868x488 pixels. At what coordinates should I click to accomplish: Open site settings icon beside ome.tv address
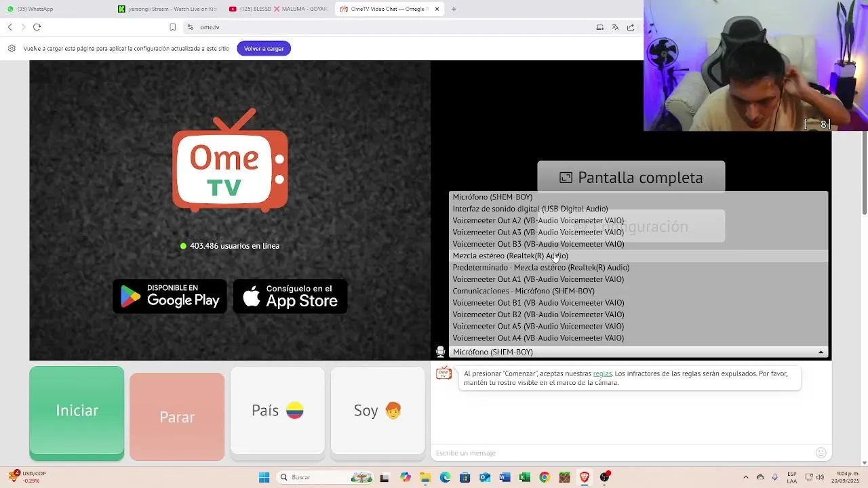tap(191, 27)
